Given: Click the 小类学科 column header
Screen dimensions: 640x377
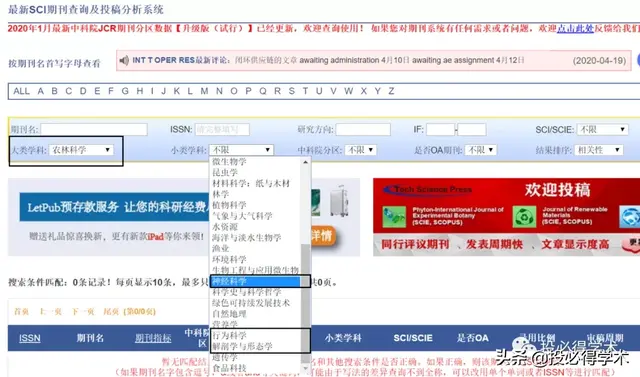Looking at the screenshot, I should coord(343,338).
